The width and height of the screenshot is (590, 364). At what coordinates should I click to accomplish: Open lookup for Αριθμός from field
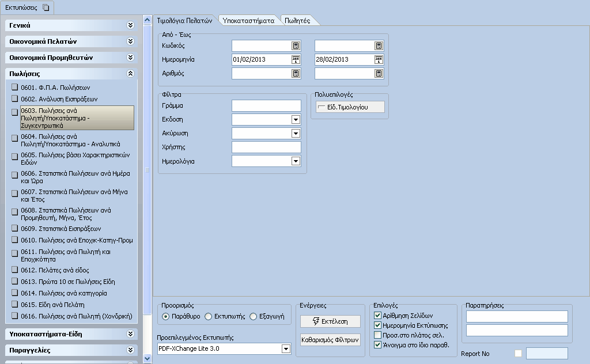click(296, 73)
